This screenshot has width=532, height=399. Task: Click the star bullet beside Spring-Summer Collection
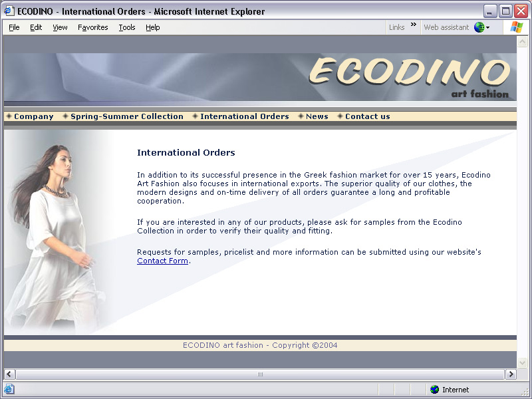(x=65, y=116)
